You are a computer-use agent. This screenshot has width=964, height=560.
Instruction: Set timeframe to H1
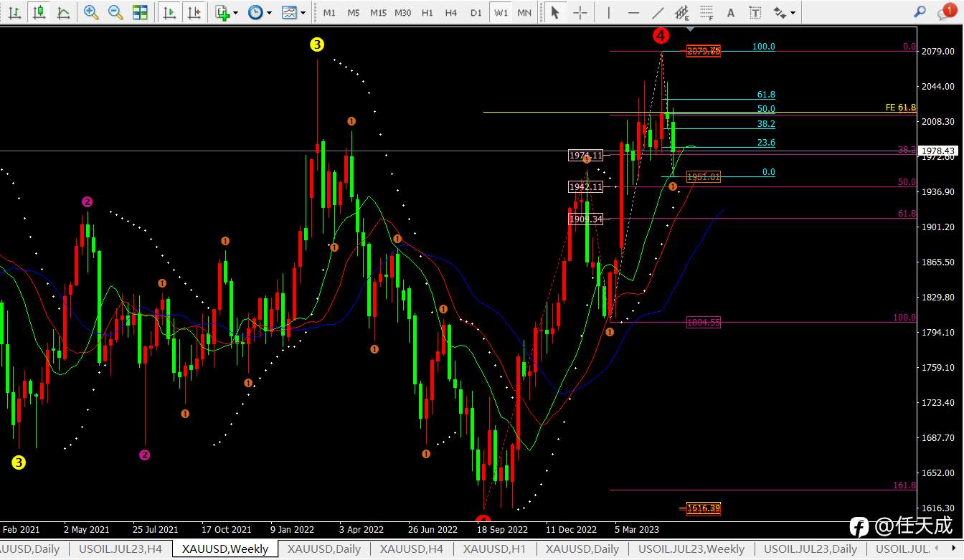pyautogui.click(x=427, y=13)
